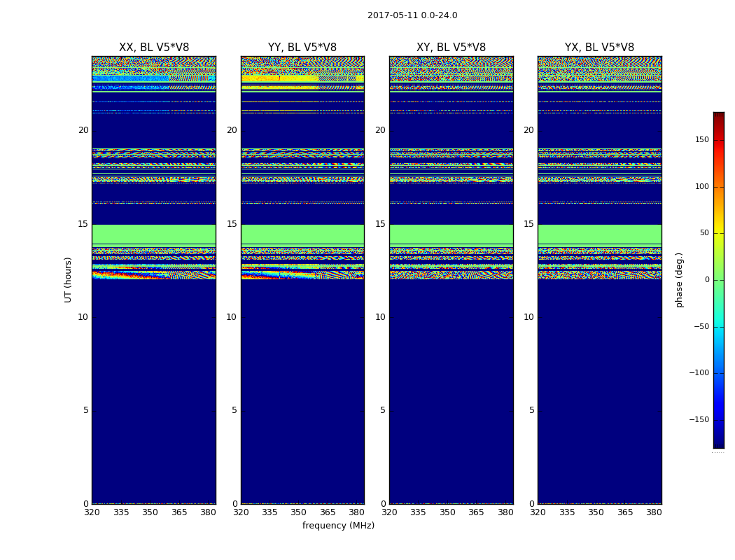Click the 380 frequency tick under XY panel
The width and height of the screenshot is (735, 560).
tap(505, 512)
